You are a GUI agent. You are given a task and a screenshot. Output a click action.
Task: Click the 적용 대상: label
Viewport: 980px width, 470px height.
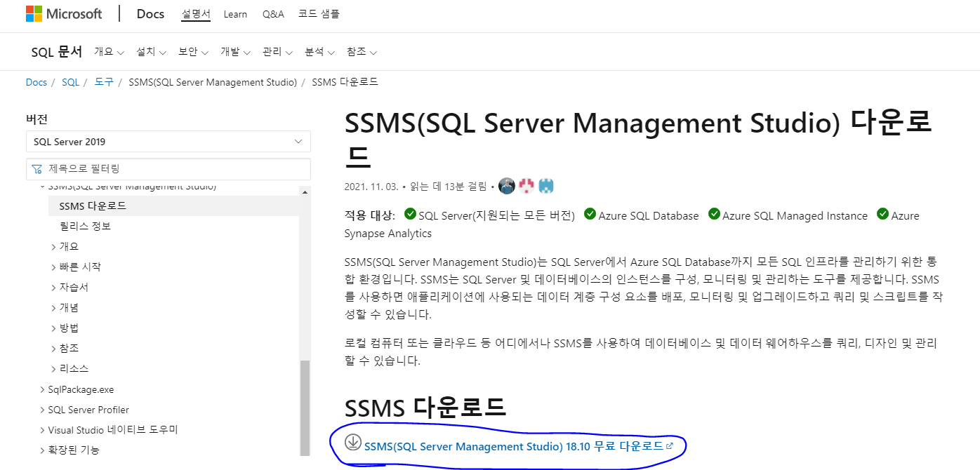(370, 215)
